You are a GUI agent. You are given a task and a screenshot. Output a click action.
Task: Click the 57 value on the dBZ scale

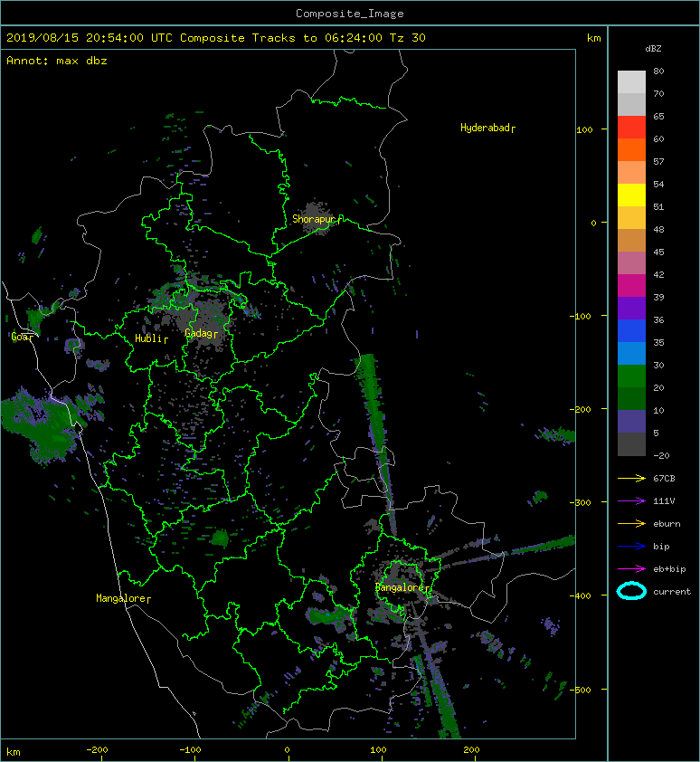658,161
